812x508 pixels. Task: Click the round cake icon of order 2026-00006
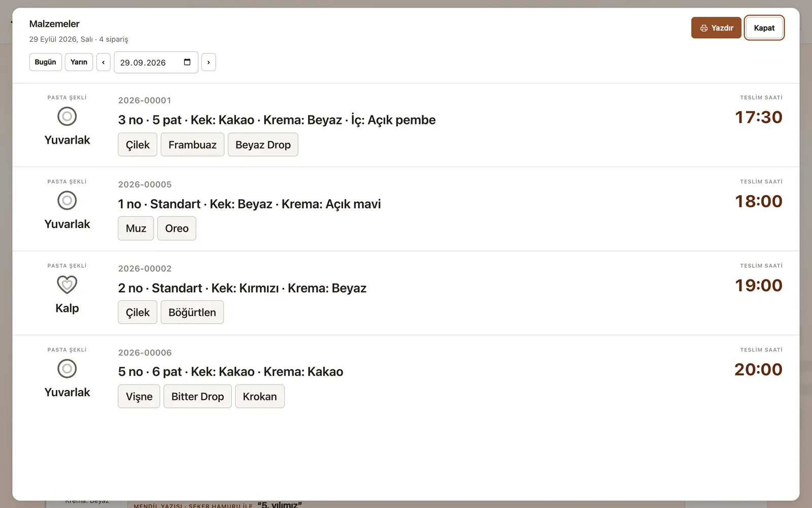[67, 369]
